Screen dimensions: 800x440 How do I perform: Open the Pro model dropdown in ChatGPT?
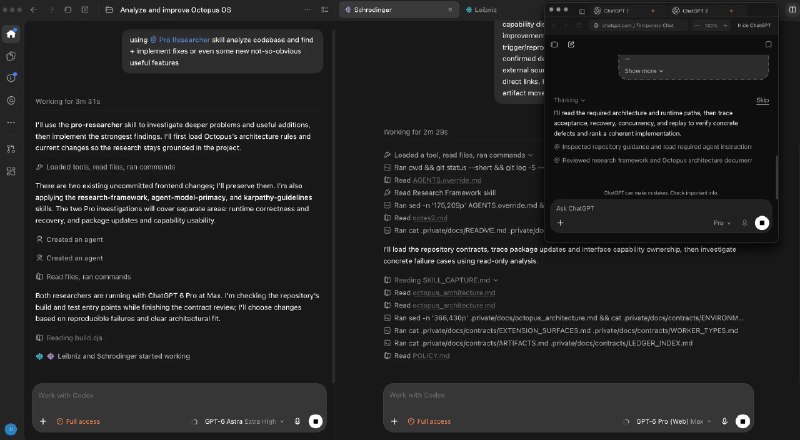[x=722, y=223]
